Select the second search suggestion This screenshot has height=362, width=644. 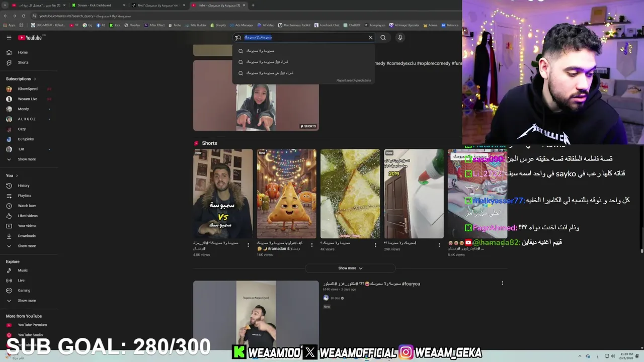click(303, 62)
